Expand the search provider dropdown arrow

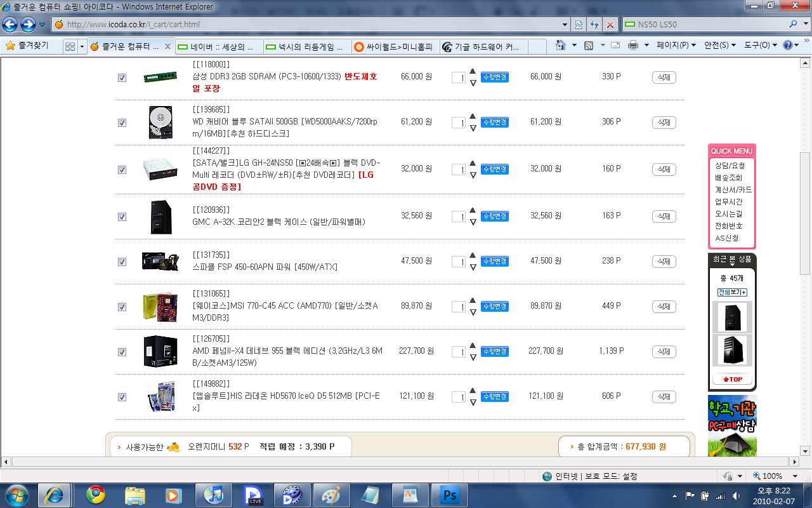(x=805, y=24)
